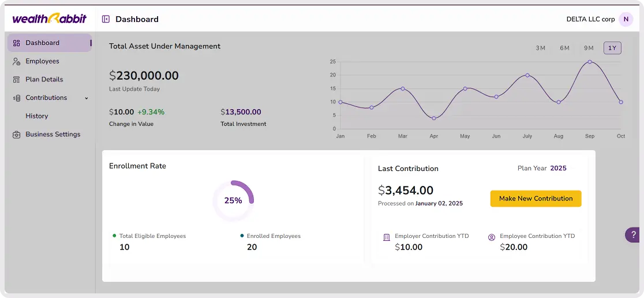Expand the Contributions menu chevron
The height and width of the screenshot is (298, 644).
[x=87, y=98]
